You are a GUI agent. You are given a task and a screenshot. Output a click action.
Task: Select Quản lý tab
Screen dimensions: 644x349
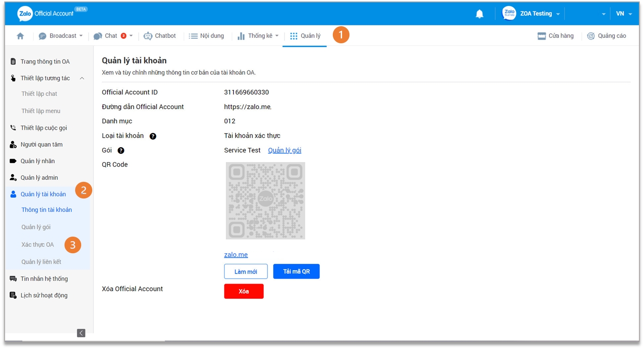[x=305, y=36]
